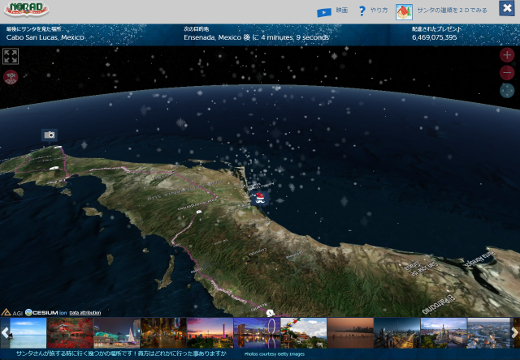
Task: Open the question mark help icon
Action: (x=362, y=11)
